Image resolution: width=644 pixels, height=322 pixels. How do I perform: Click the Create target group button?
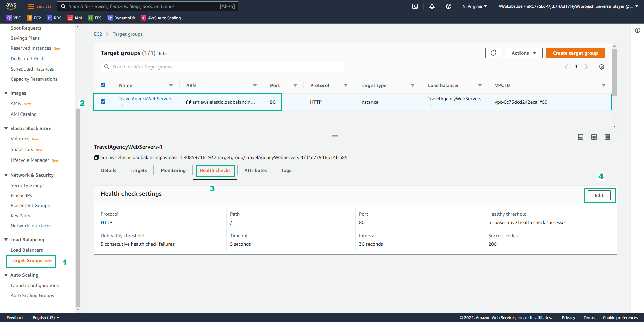pyautogui.click(x=576, y=53)
